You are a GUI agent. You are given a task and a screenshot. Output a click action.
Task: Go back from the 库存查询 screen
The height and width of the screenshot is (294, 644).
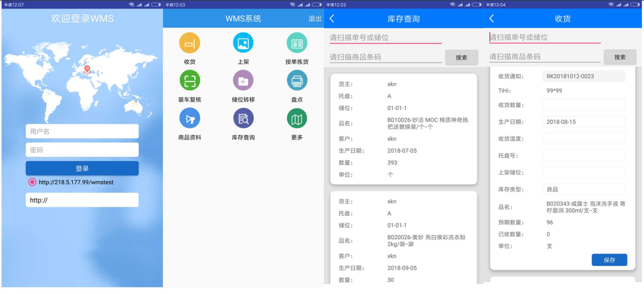pyautogui.click(x=332, y=18)
